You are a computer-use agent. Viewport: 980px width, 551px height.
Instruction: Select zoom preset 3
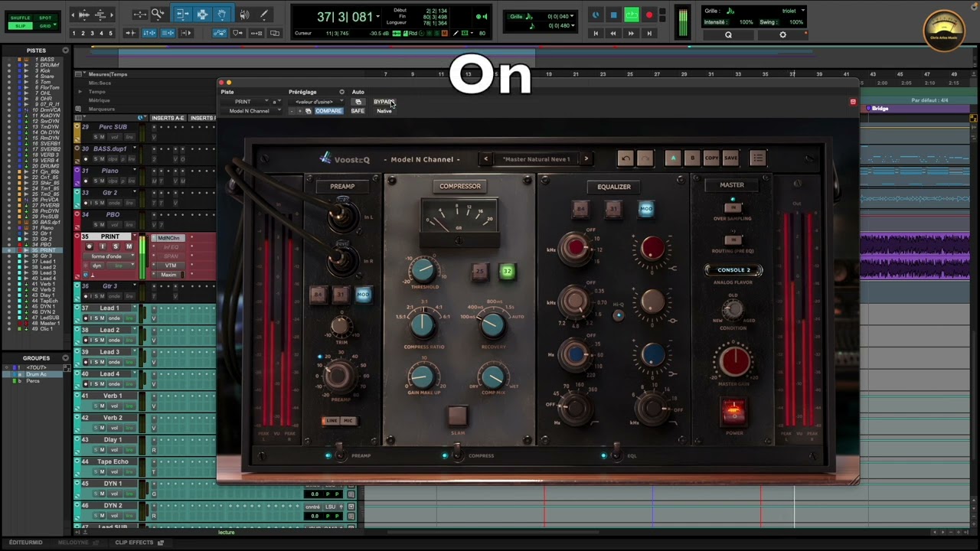coord(92,34)
